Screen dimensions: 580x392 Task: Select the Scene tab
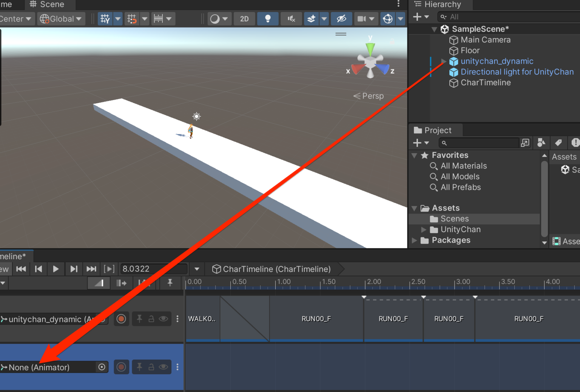click(x=49, y=5)
